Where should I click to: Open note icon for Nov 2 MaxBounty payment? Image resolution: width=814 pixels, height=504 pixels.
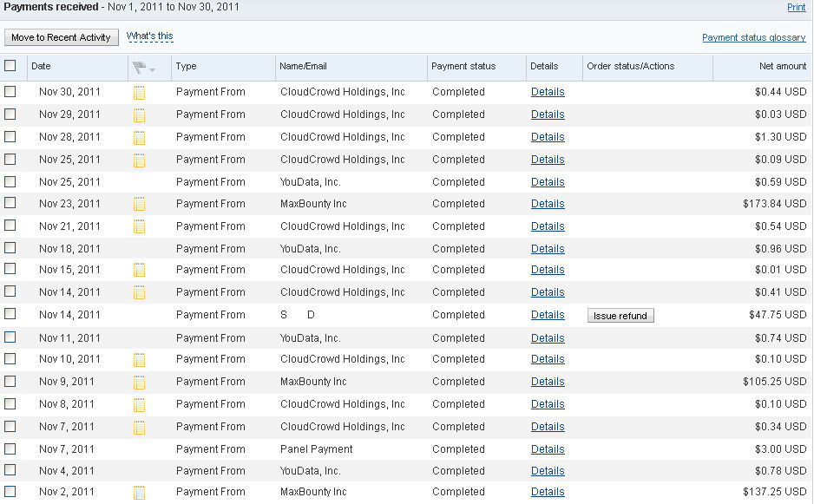coord(139,493)
